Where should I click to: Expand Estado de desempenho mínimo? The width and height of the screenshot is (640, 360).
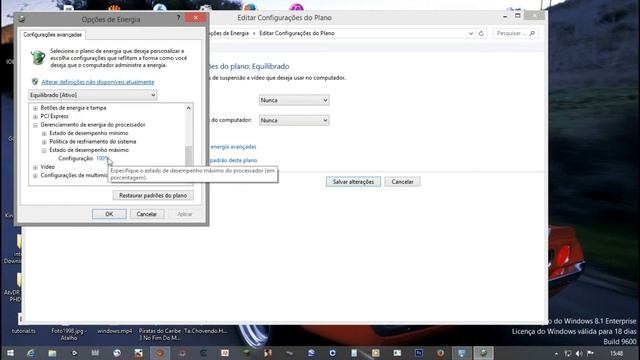(44, 133)
